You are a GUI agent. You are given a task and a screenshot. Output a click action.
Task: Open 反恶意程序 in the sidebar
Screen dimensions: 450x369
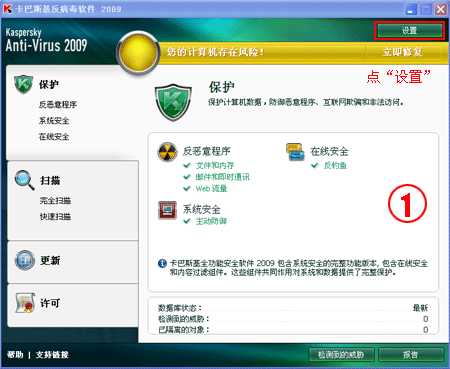tap(58, 105)
